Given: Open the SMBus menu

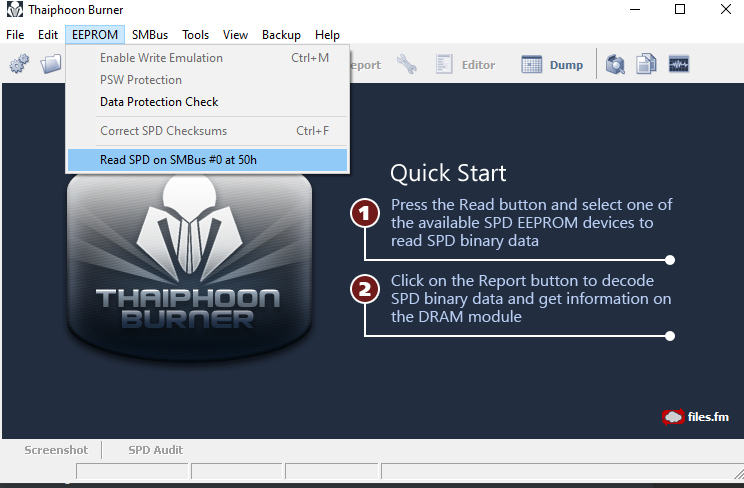Looking at the screenshot, I should point(150,35).
